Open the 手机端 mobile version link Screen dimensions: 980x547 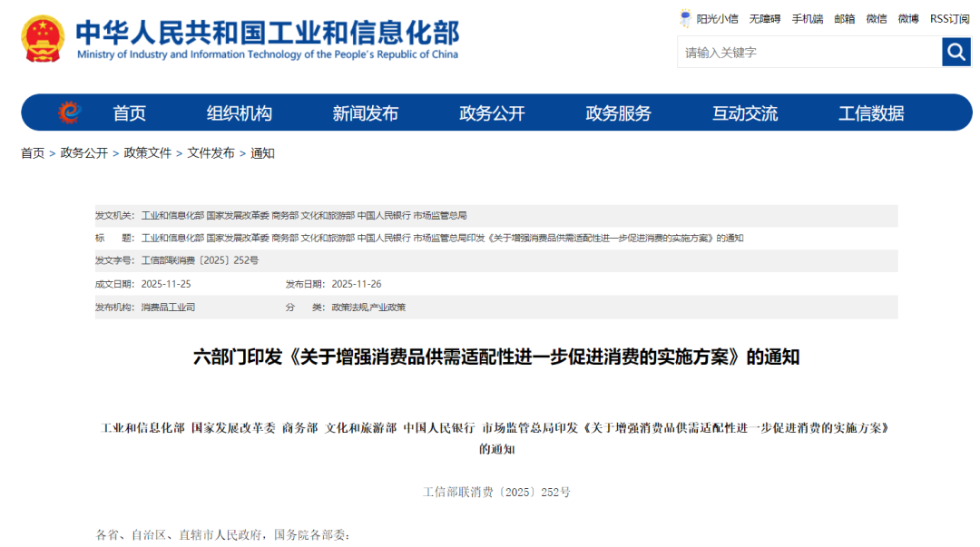[x=808, y=19]
